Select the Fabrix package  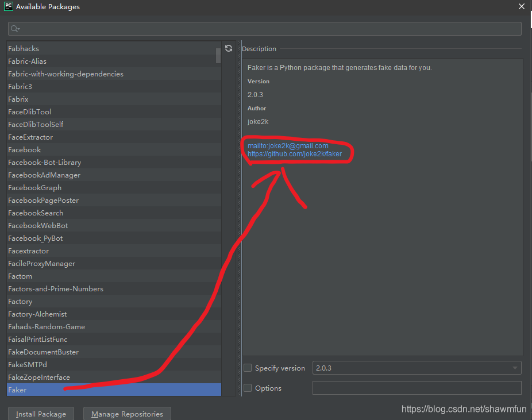click(x=114, y=99)
